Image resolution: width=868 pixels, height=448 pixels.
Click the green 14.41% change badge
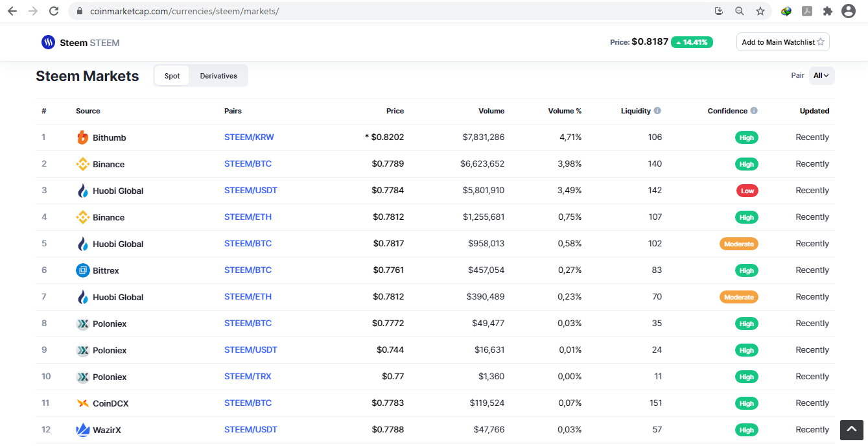692,42
